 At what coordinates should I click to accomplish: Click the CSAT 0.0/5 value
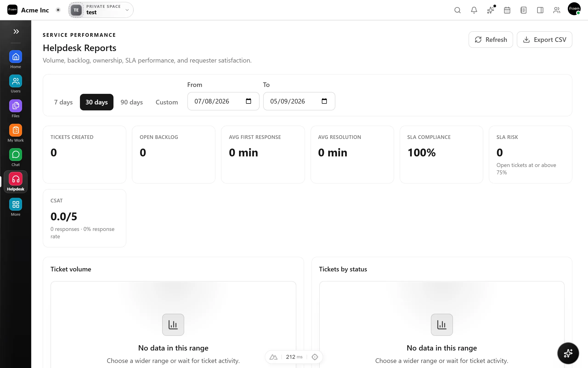64,216
